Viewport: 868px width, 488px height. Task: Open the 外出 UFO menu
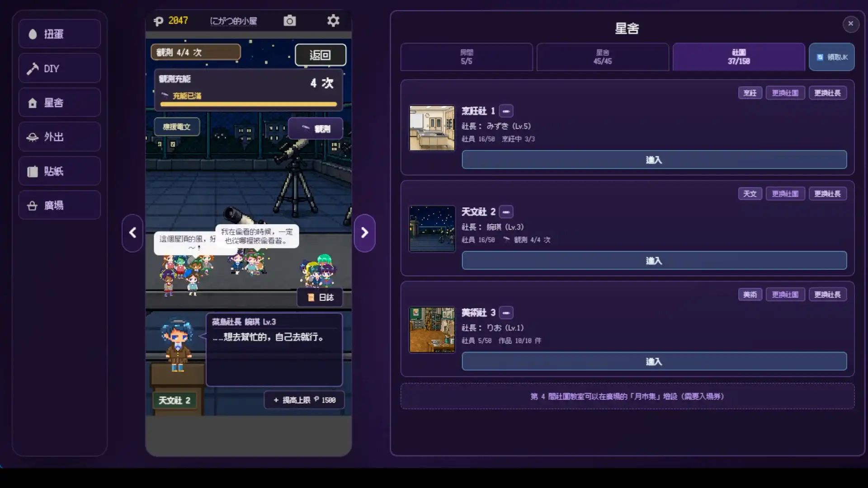click(x=60, y=136)
